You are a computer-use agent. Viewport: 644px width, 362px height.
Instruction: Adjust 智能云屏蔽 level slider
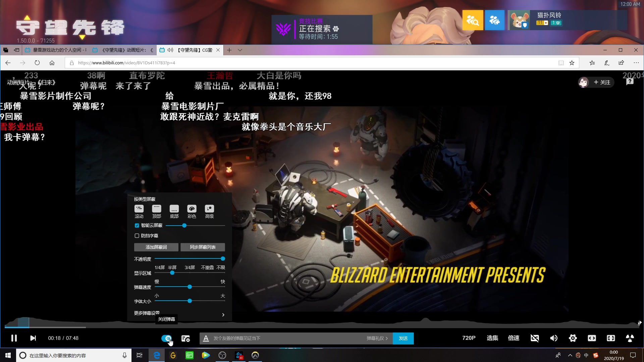pyautogui.click(x=184, y=226)
